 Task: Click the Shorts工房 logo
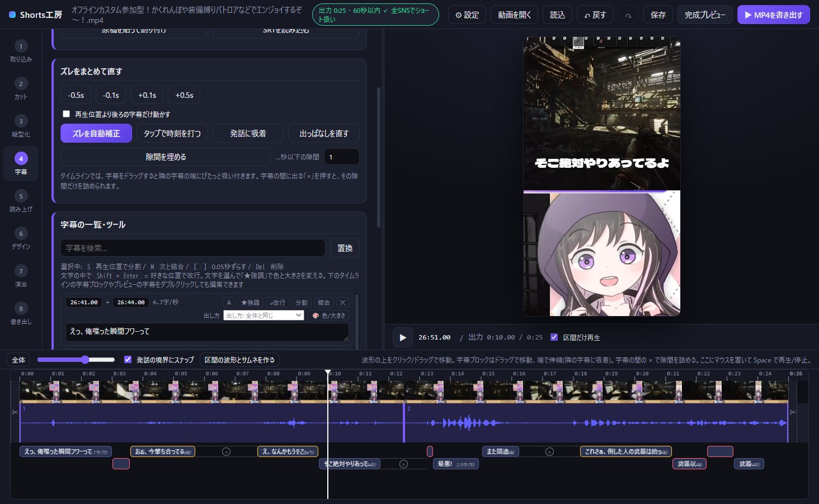pos(36,15)
